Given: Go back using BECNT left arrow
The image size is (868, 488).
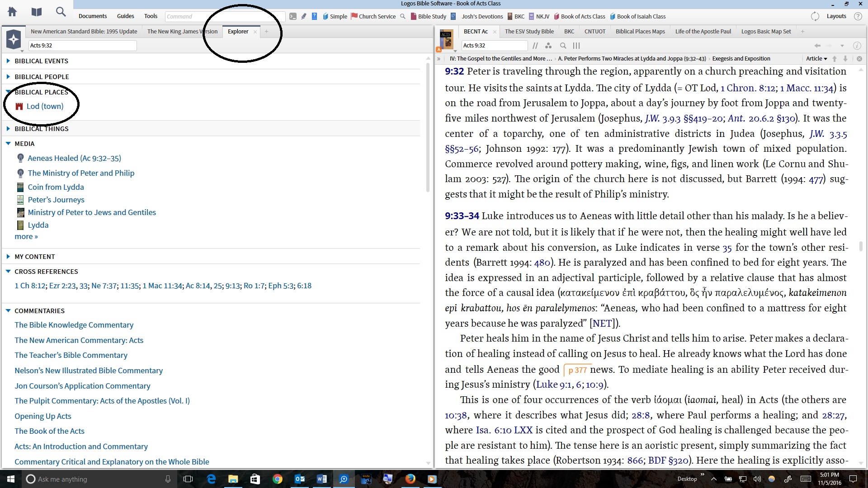Looking at the screenshot, I should coord(817,46).
